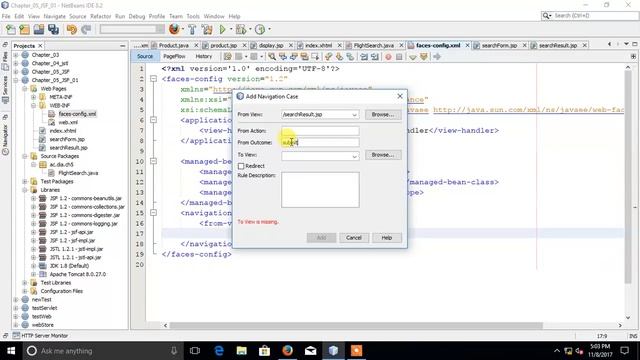Expand the Configuration Files node
The width and height of the screenshot is (640, 360).
(x=25, y=291)
